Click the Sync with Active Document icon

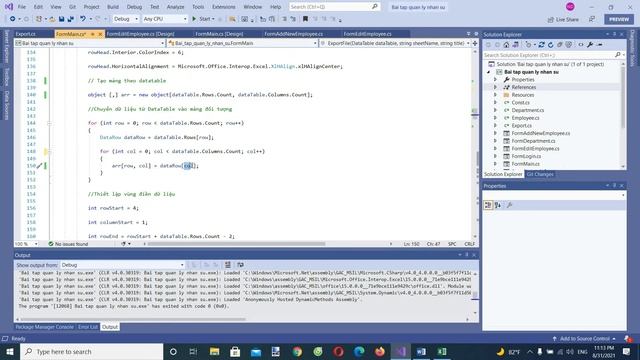pos(541,44)
